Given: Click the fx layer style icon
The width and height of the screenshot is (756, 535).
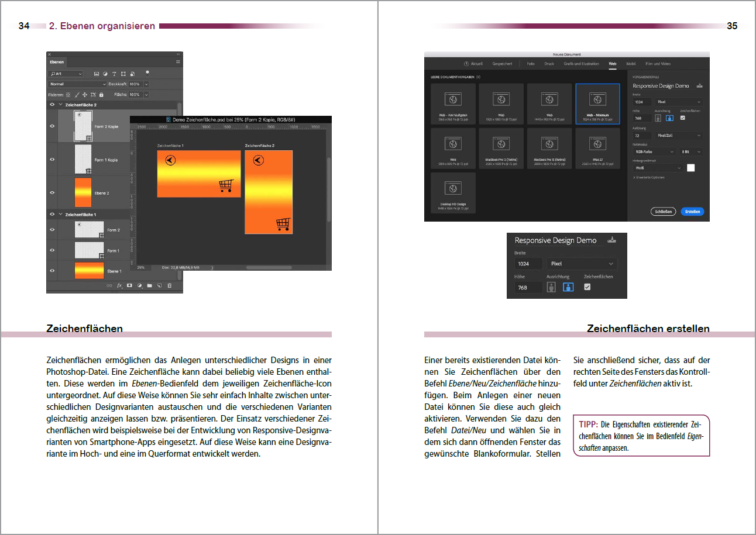Looking at the screenshot, I should [119, 286].
